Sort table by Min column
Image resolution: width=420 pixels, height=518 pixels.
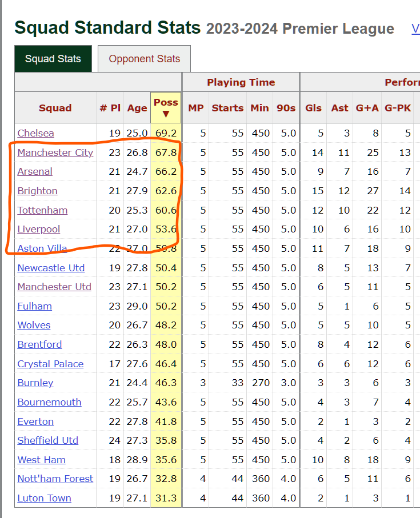259,108
